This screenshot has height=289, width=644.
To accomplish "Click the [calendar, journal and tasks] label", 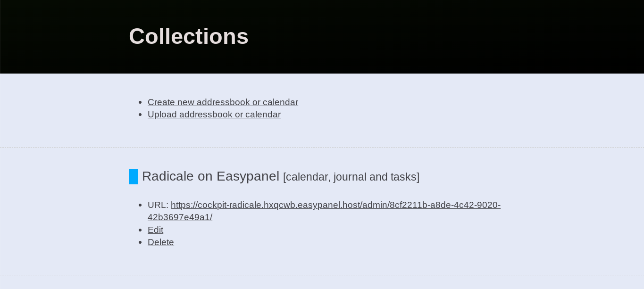I will coord(351,177).
